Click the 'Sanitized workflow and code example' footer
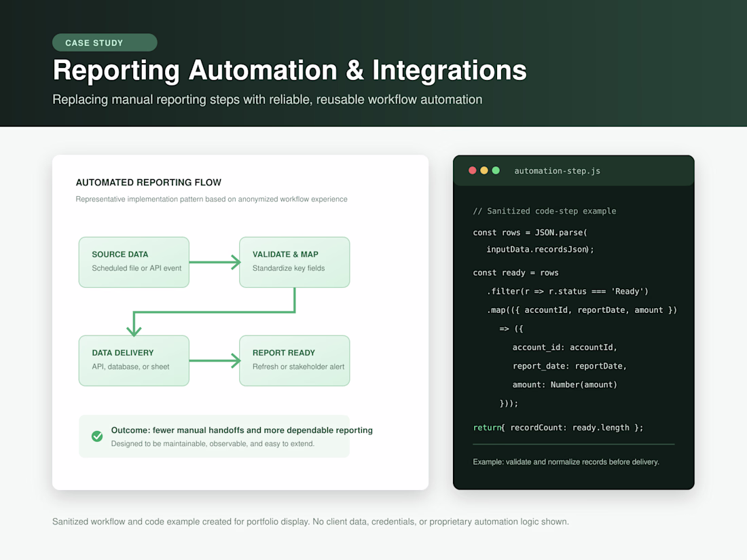The height and width of the screenshot is (560, 747). (310, 522)
